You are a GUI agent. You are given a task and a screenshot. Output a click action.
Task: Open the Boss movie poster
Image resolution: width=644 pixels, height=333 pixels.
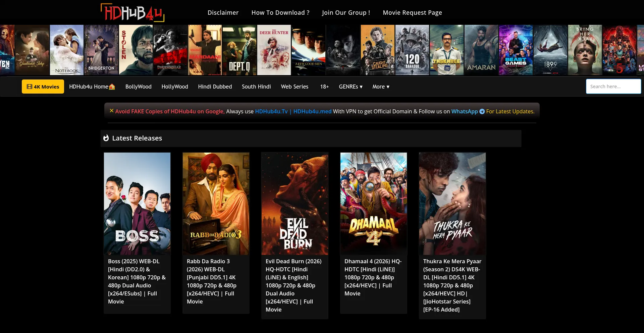click(137, 204)
